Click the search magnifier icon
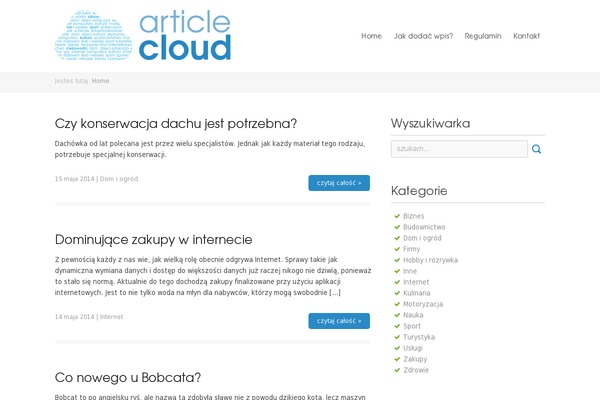Screen dimensions: 600x400 tap(537, 149)
